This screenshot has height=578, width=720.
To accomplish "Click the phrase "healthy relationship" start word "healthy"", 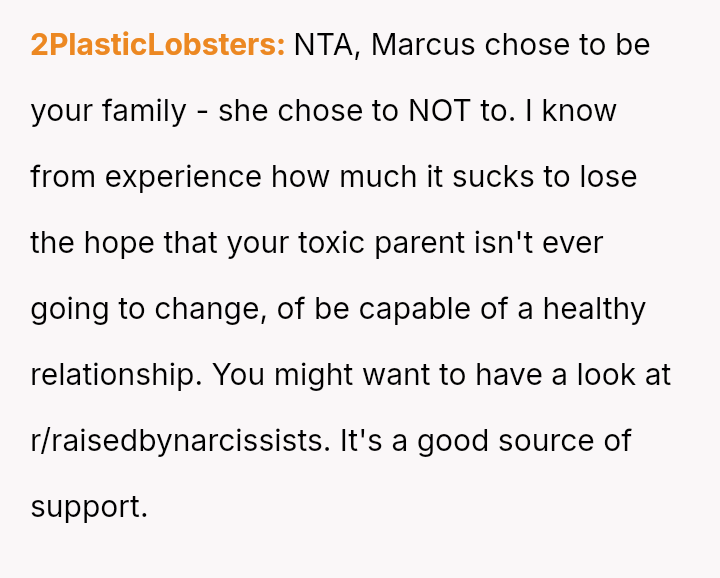I will pos(594,309).
